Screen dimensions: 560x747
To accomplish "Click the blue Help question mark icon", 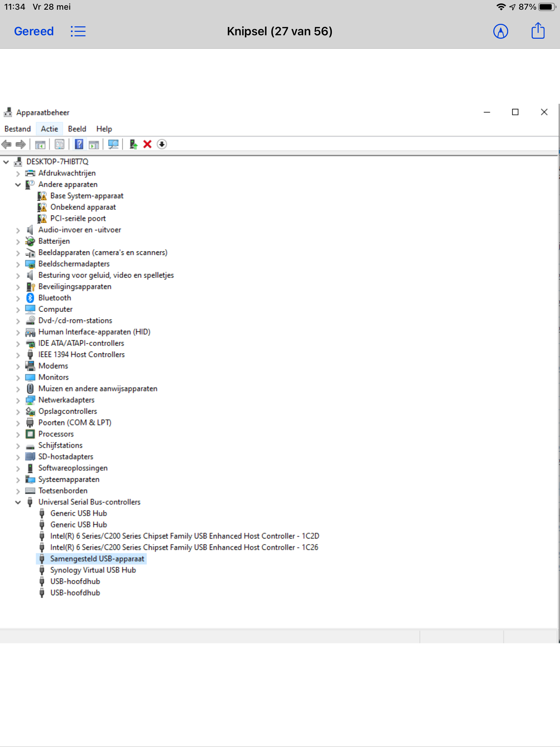I will 79,144.
